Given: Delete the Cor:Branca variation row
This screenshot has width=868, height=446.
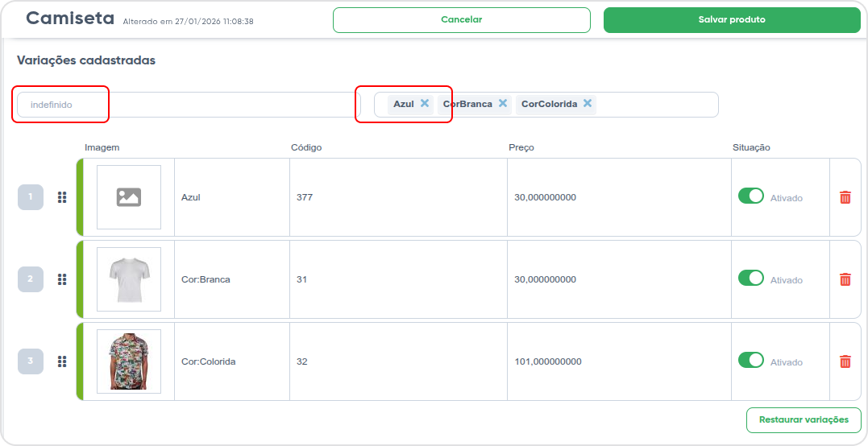Looking at the screenshot, I should click(x=845, y=279).
